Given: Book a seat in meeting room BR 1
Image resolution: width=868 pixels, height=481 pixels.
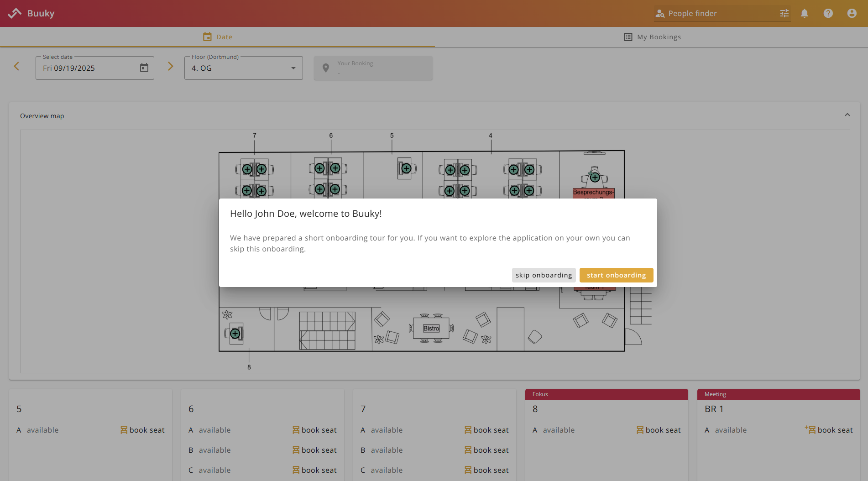Looking at the screenshot, I should click(829, 429).
